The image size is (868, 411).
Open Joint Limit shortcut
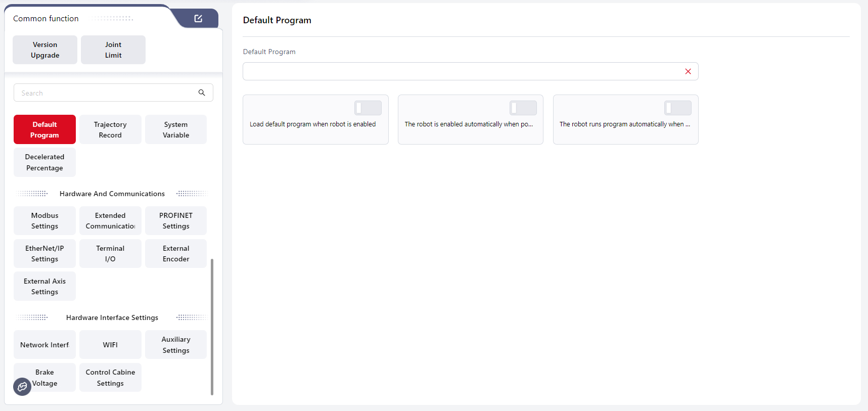coord(113,50)
